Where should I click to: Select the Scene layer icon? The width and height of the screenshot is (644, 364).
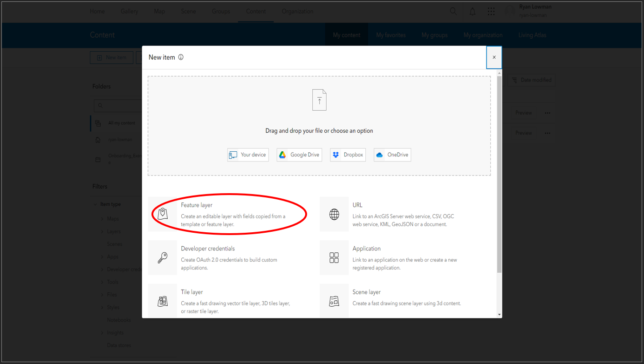pyautogui.click(x=334, y=300)
